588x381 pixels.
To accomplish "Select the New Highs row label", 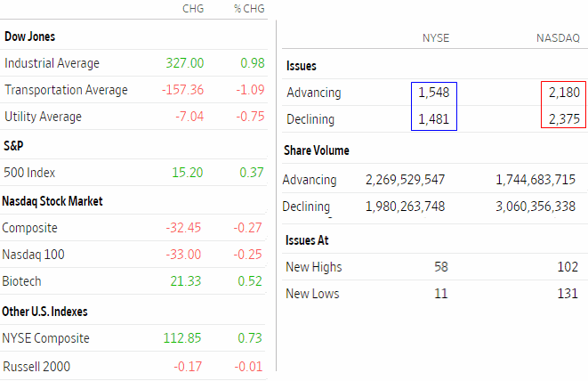I will 313,267.
